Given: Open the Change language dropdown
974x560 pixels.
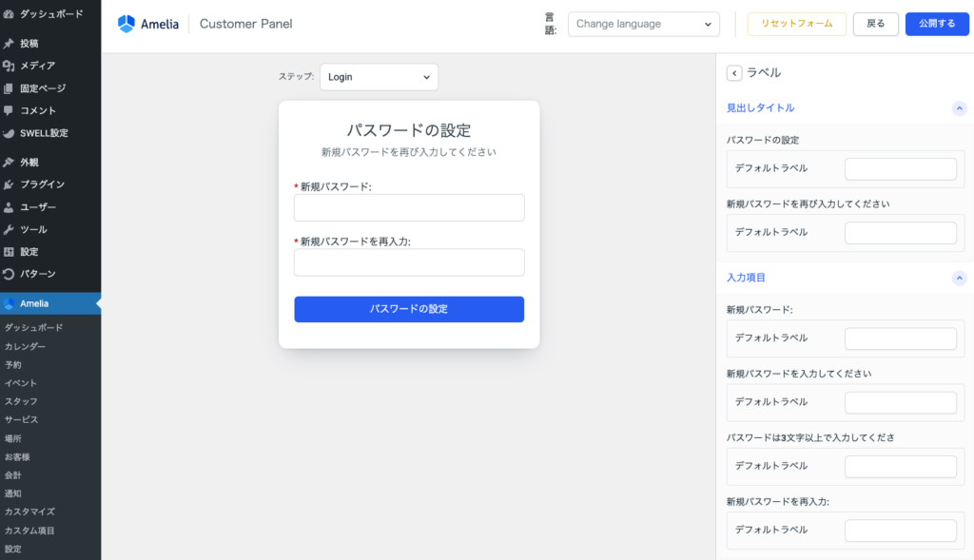Looking at the screenshot, I should pos(643,24).
